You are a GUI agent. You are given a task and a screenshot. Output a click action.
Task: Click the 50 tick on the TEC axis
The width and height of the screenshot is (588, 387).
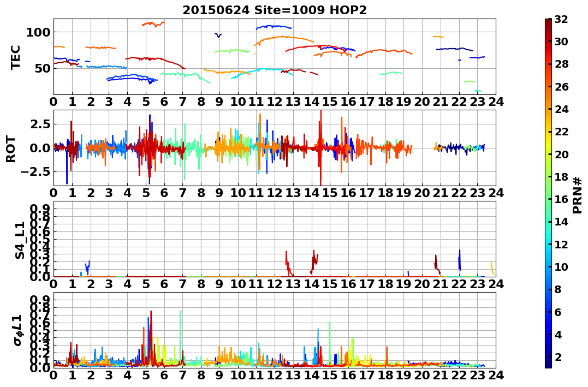42,68
